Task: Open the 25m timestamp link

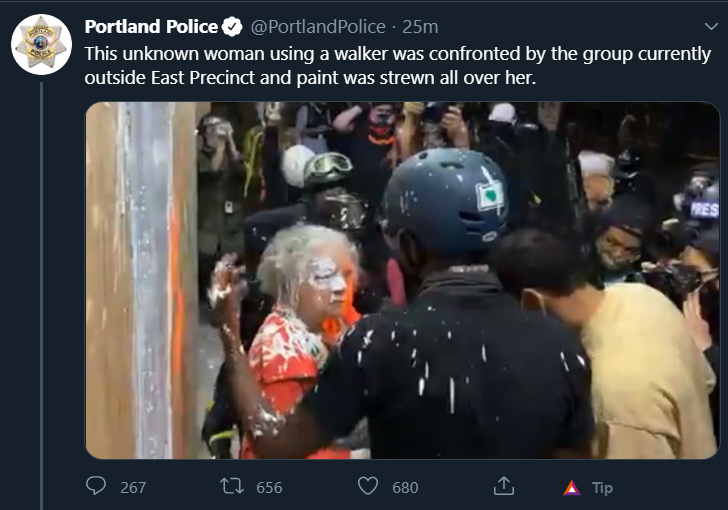Action: point(420,26)
